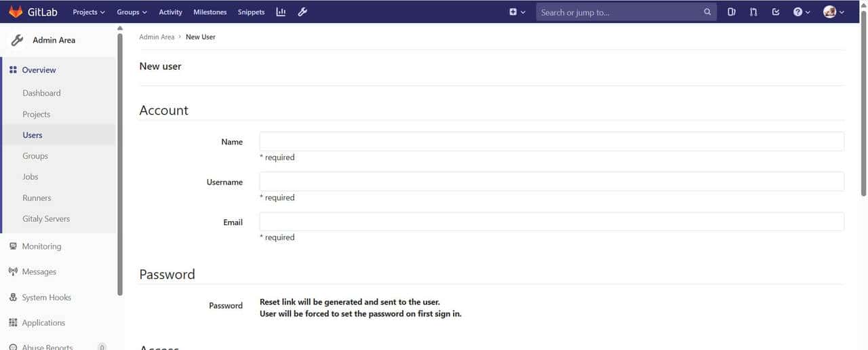This screenshot has height=350, width=868.
Task: Click the GitLab fox logo
Action: [x=16, y=12]
